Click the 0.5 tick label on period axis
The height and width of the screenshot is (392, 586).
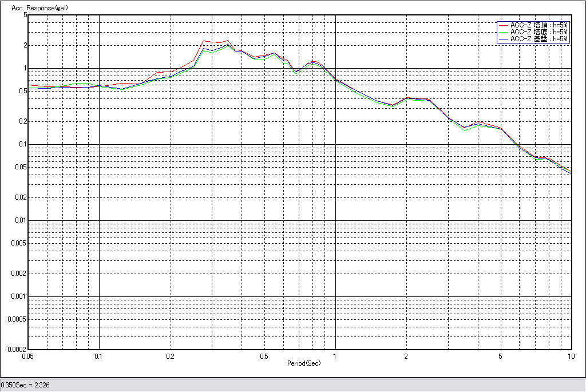pyautogui.click(x=264, y=356)
